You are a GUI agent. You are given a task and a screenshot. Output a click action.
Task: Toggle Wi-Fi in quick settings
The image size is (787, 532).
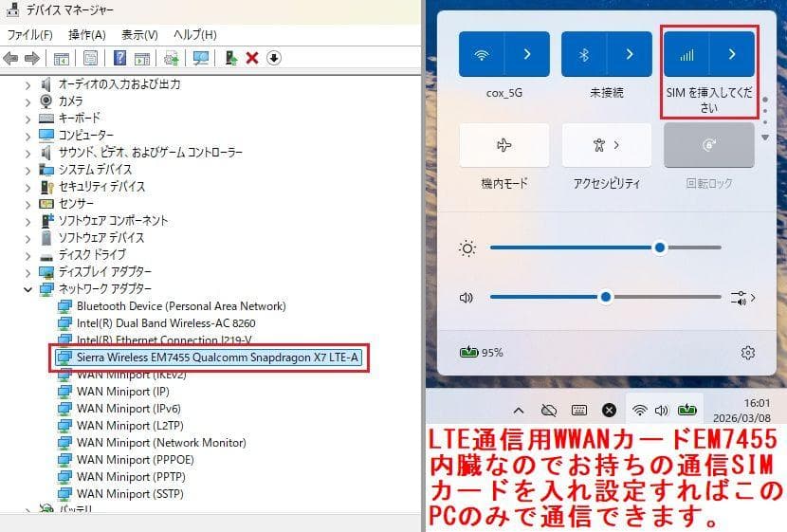click(482, 54)
